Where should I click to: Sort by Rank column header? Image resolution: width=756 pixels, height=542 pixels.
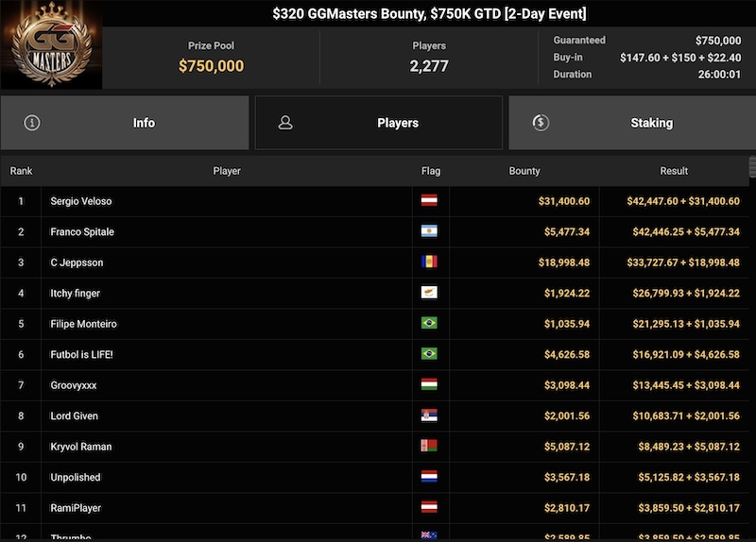tap(21, 171)
